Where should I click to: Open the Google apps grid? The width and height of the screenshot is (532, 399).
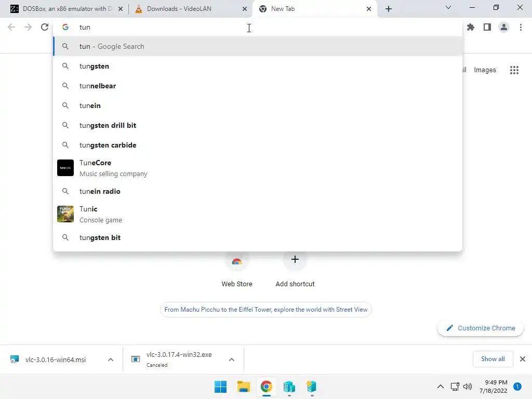pos(514,70)
